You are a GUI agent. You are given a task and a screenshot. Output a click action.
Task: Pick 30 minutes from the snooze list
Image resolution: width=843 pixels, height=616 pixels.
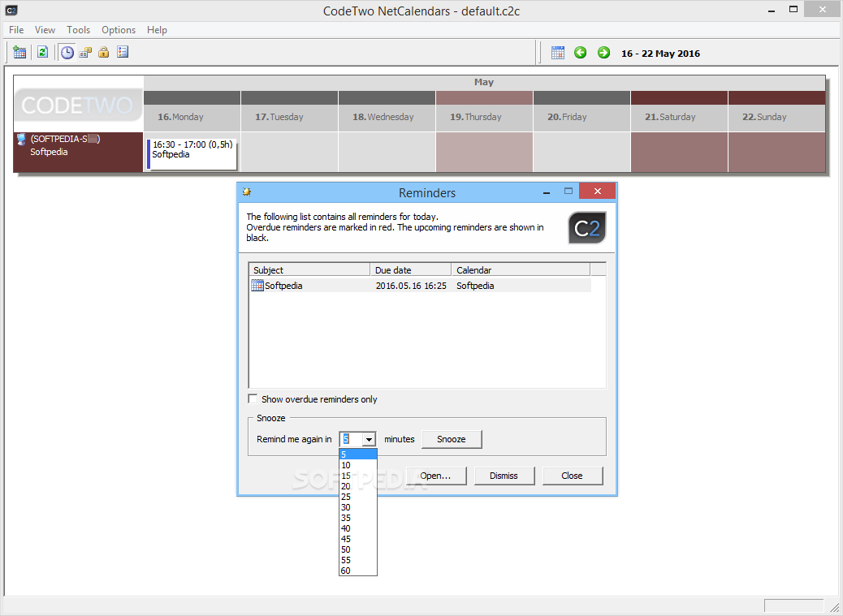(x=357, y=507)
